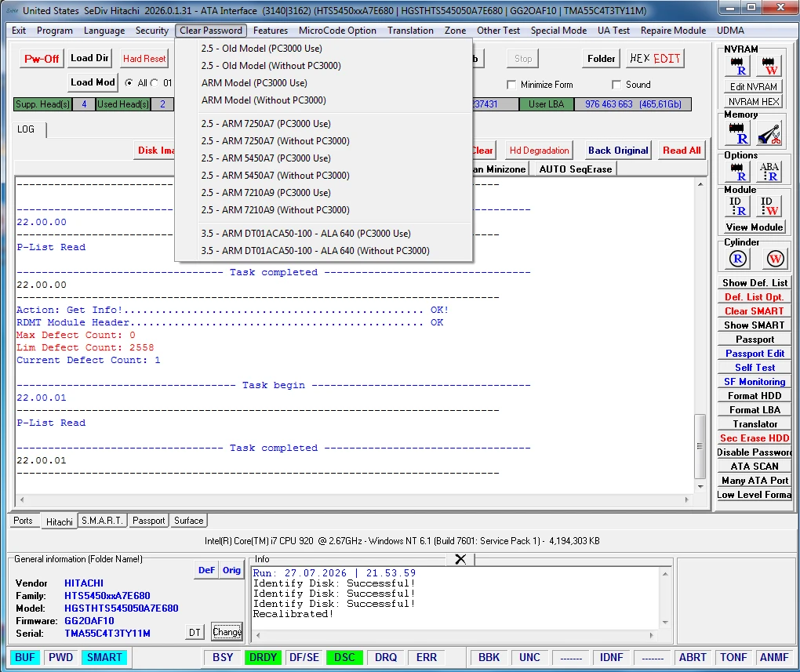Click the NVRAM read icon

737,67
